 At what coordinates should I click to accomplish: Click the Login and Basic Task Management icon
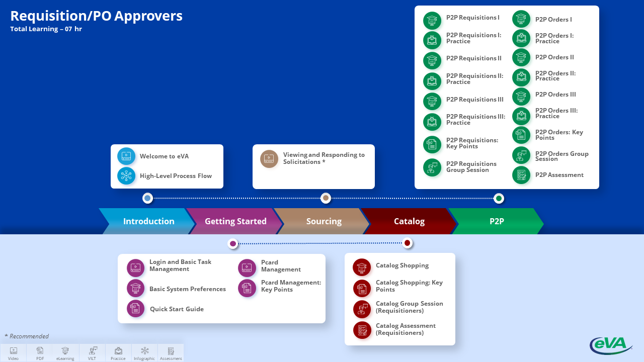(136, 268)
